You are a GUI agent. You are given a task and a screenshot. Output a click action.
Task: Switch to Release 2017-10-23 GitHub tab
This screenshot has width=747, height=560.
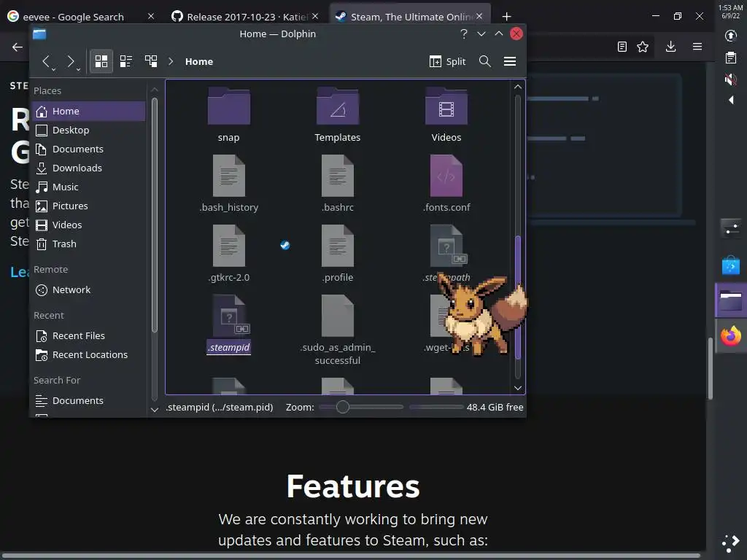(x=248, y=17)
